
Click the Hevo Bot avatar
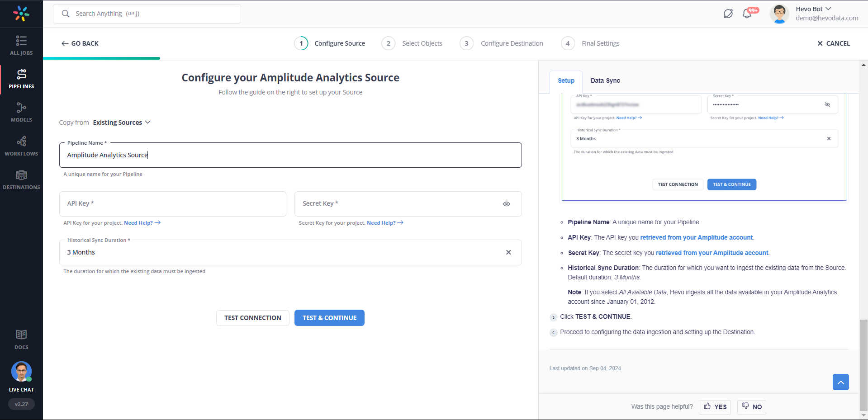pyautogui.click(x=779, y=14)
